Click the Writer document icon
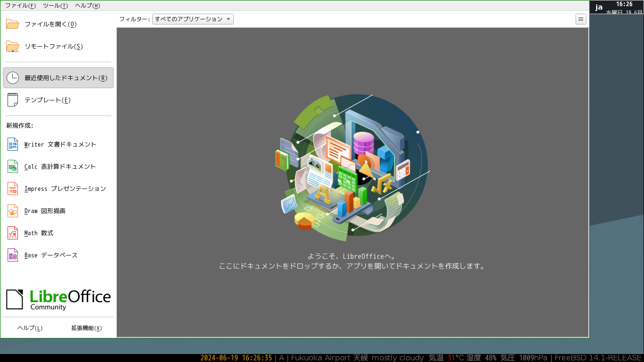The image size is (644, 362). [x=12, y=144]
